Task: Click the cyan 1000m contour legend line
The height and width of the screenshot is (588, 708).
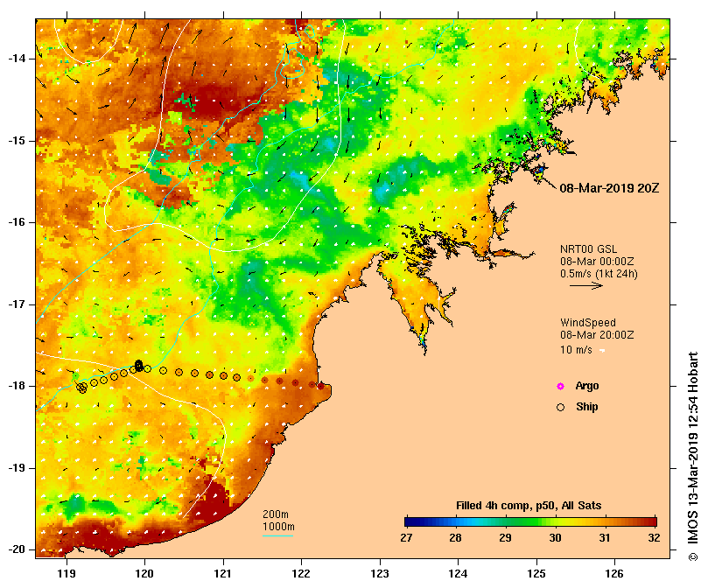Action: click(x=277, y=536)
